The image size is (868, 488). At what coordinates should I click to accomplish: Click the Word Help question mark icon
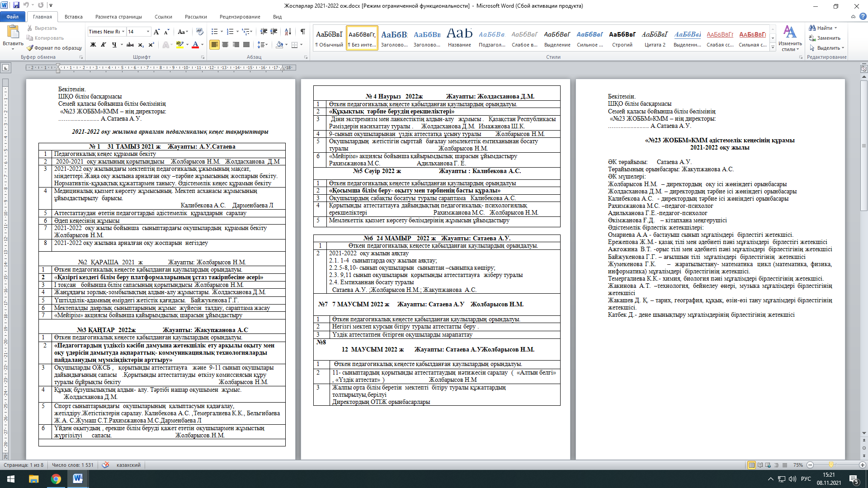point(862,17)
